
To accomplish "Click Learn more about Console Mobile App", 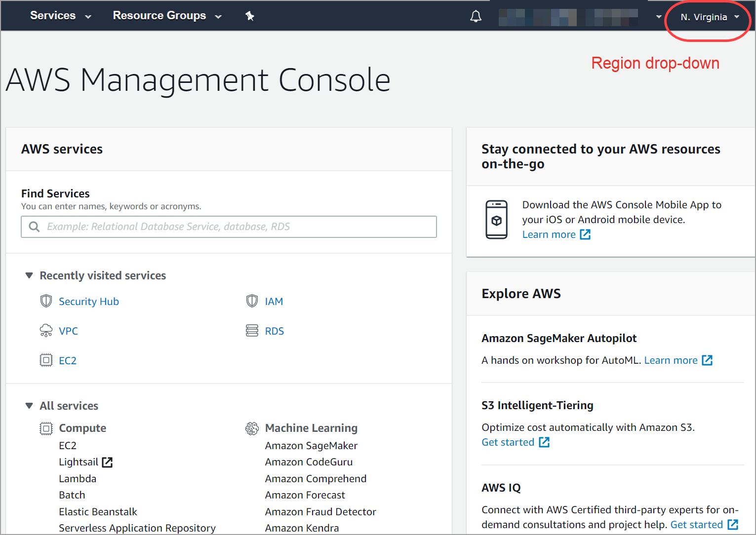I will click(549, 234).
